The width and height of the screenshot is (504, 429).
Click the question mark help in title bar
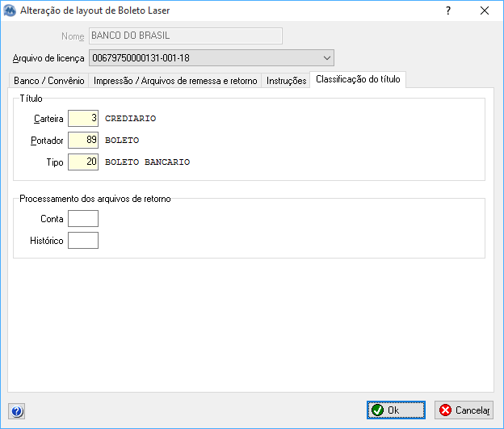(x=448, y=11)
